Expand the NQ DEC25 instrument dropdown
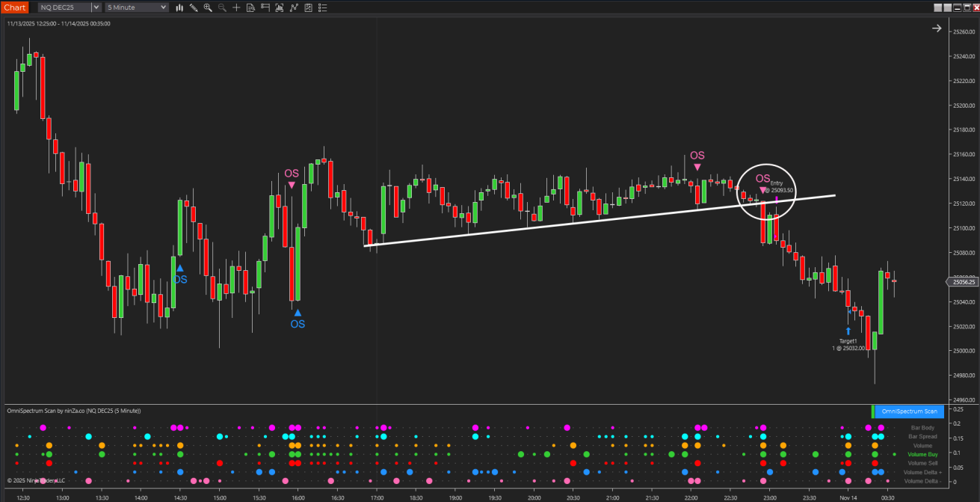The image size is (980, 502). [x=96, y=7]
